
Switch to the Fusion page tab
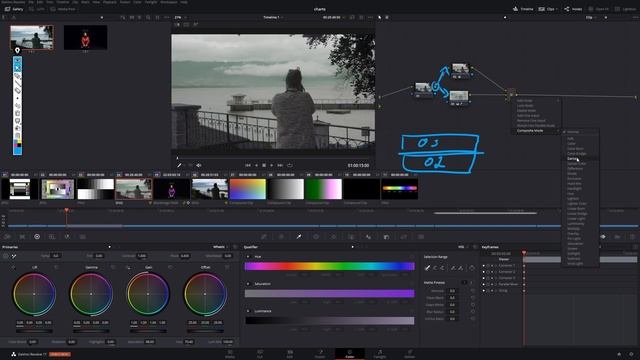[x=320, y=354]
